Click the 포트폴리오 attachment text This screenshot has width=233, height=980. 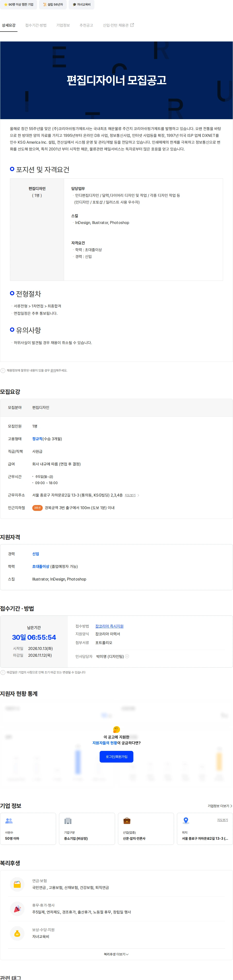[104, 643]
